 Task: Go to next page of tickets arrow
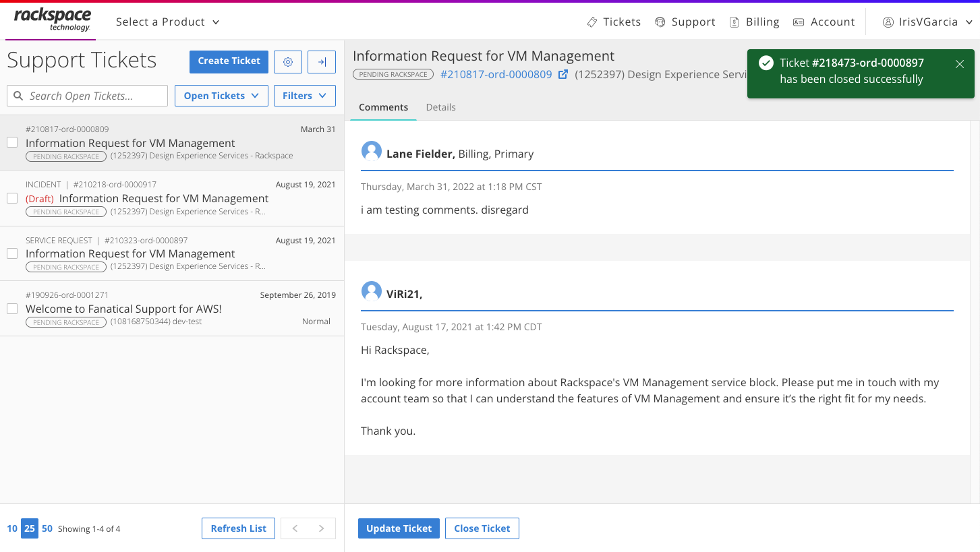[322, 528]
